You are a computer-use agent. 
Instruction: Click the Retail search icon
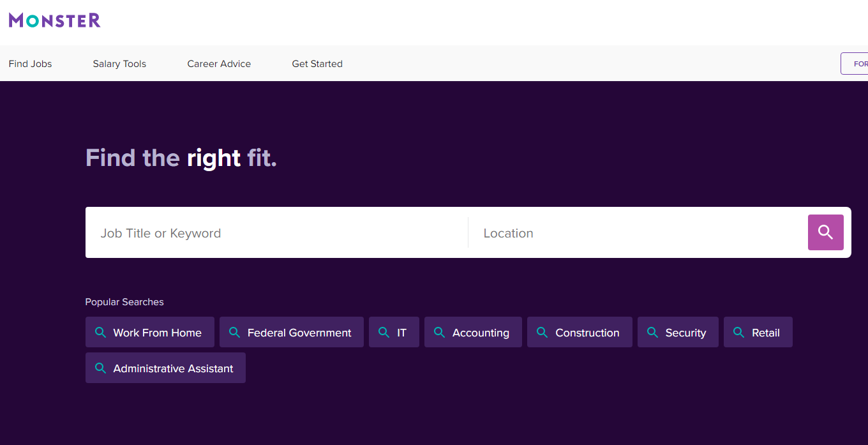coord(738,333)
